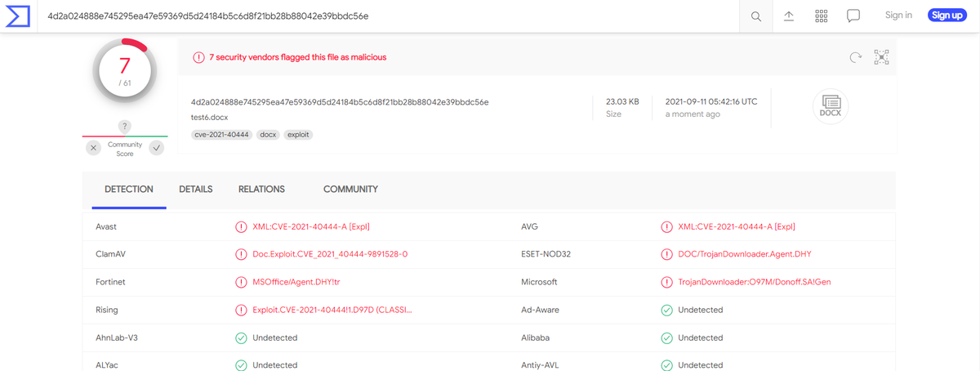Image resolution: width=980 pixels, height=371 pixels.
Task: Open the apps grid icon
Action: pos(822,16)
